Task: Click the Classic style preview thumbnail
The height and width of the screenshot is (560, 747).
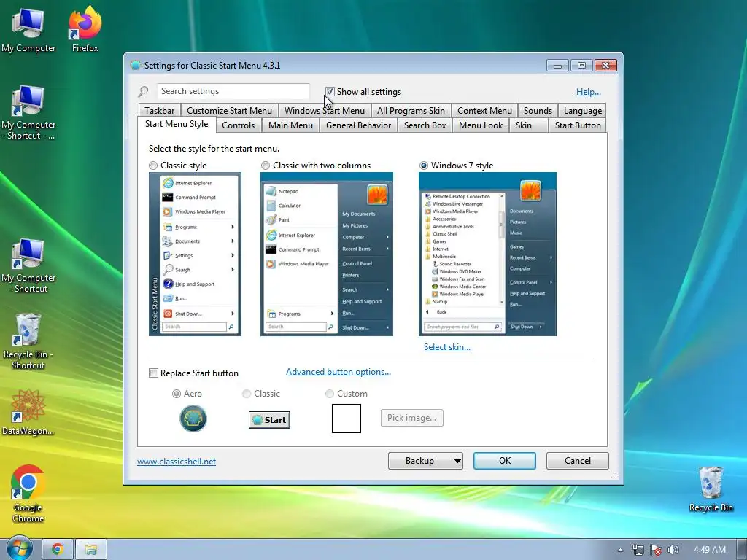Action: pyautogui.click(x=195, y=254)
